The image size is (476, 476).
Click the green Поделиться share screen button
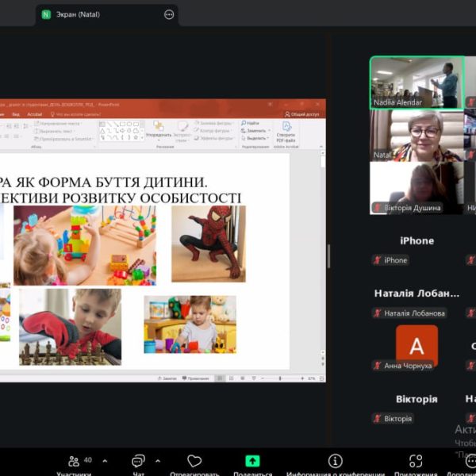point(252,461)
